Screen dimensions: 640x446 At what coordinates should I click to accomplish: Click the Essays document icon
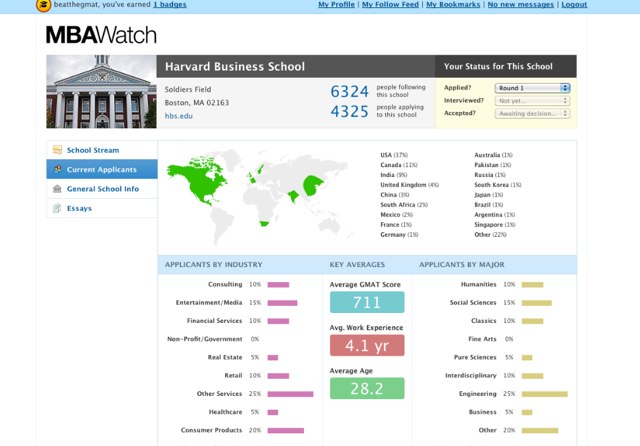[x=57, y=208]
